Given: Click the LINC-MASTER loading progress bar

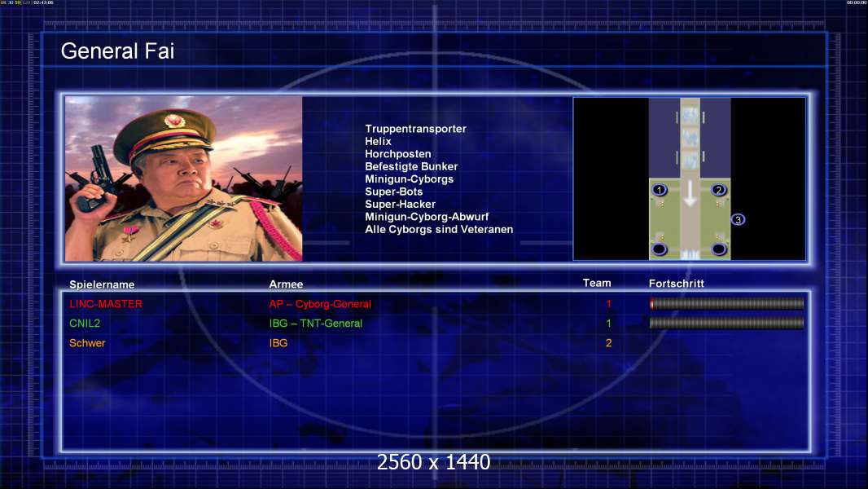Looking at the screenshot, I should 727,303.
